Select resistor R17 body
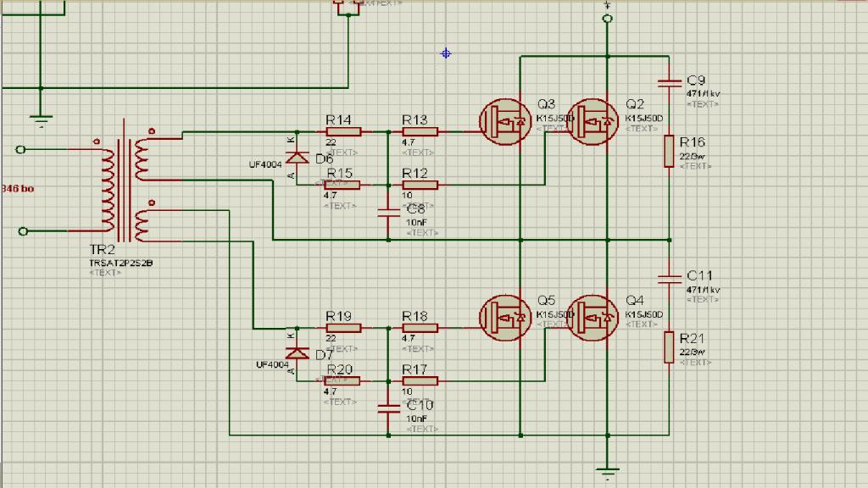868x488 pixels. (x=420, y=380)
